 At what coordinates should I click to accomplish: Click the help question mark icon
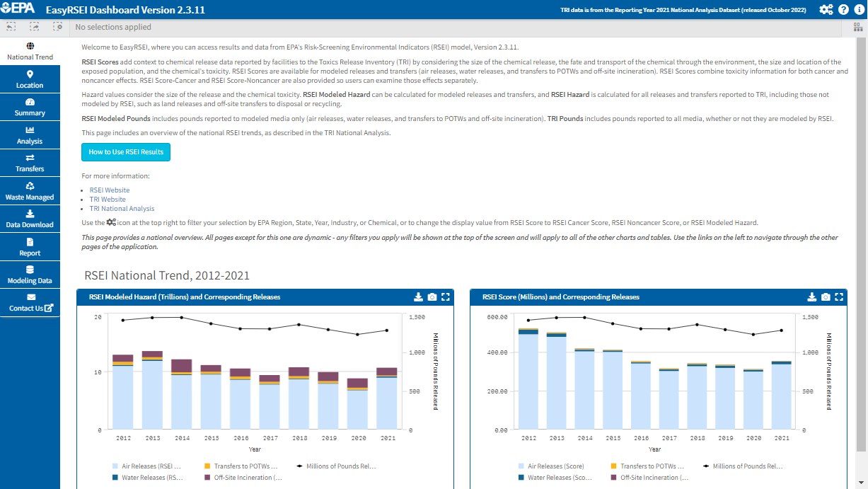click(843, 9)
